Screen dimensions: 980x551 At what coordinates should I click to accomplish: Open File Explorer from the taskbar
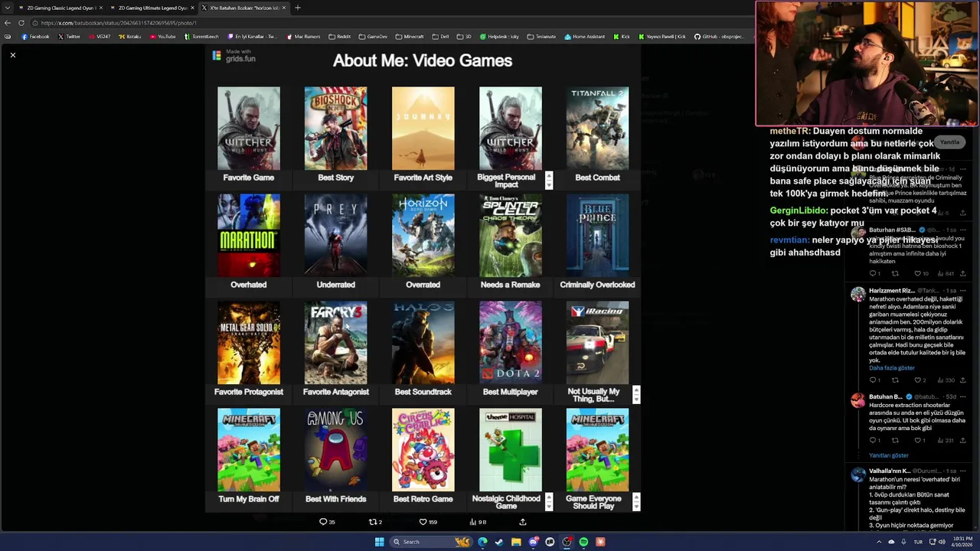pyautogui.click(x=516, y=542)
